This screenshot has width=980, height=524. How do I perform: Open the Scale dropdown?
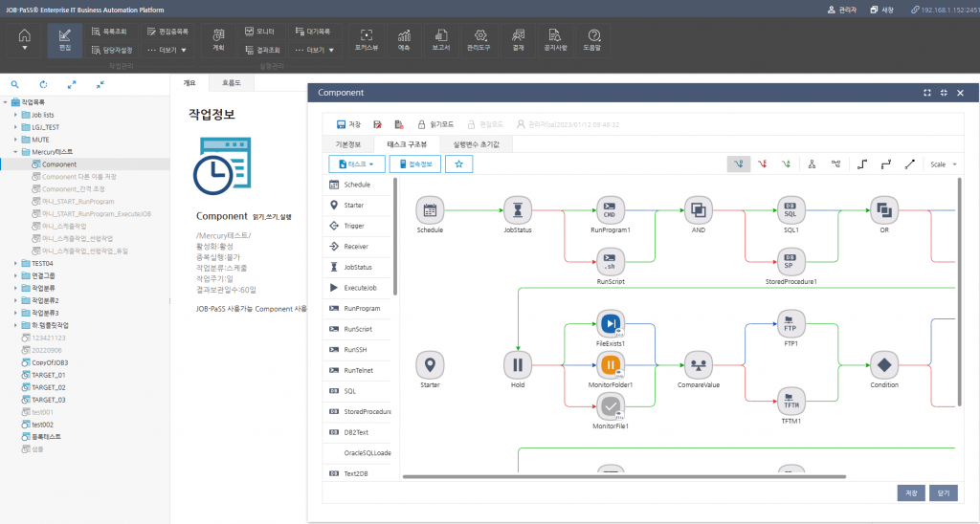click(943, 164)
